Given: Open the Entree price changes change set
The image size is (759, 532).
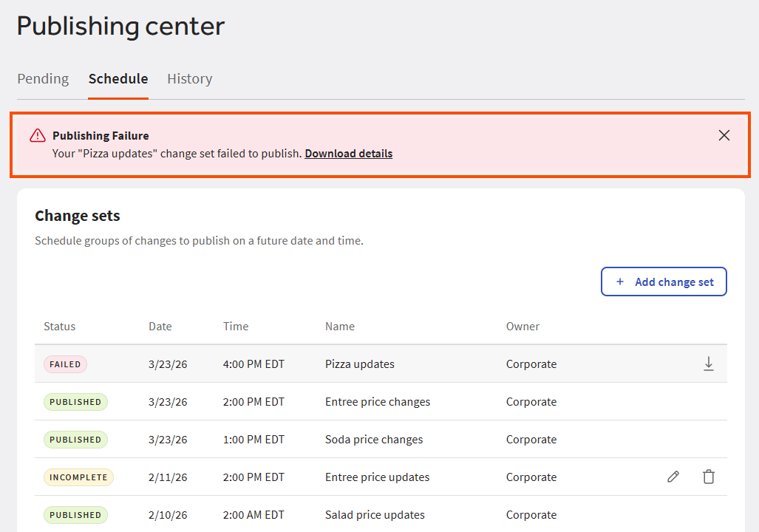Looking at the screenshot, I should [378, 401].
